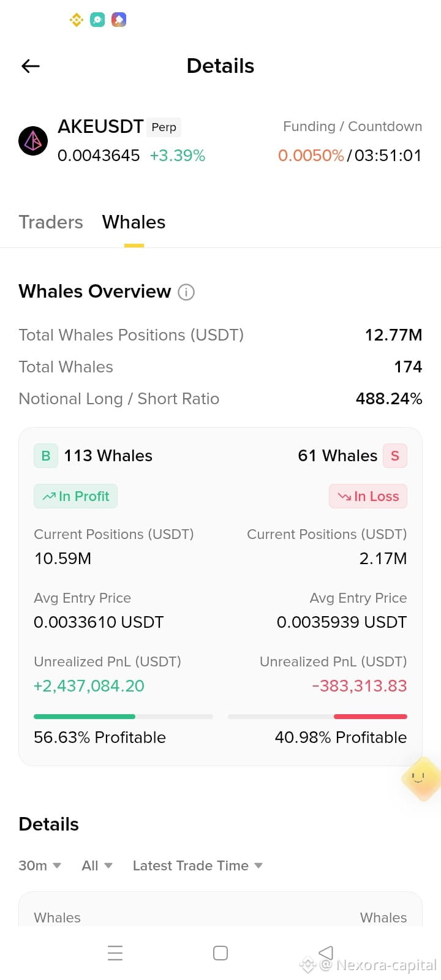This screenshot has height=980, width=441.
Task: Tap the red S sell badge
Action: click(x=395, y=456)
